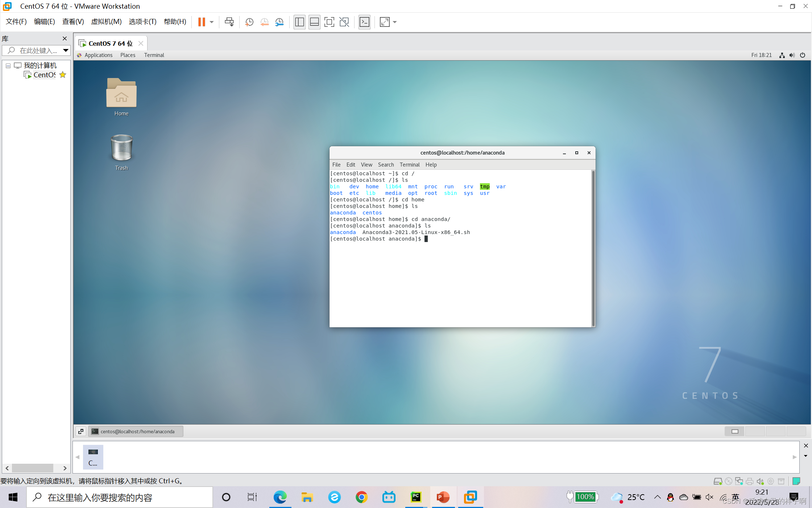
Task: Click the send Ctrl+Alt+Del toolbar icon
Action: click(229, 22)
